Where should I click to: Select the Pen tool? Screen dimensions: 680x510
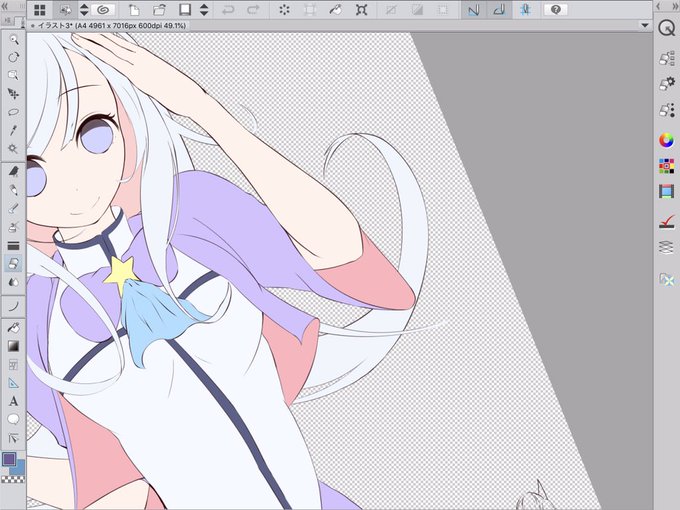[x=14, y=172]
